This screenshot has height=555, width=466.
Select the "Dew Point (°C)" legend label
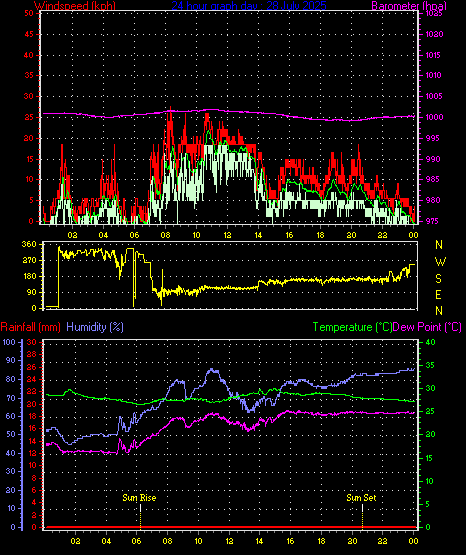click(427, 327)
